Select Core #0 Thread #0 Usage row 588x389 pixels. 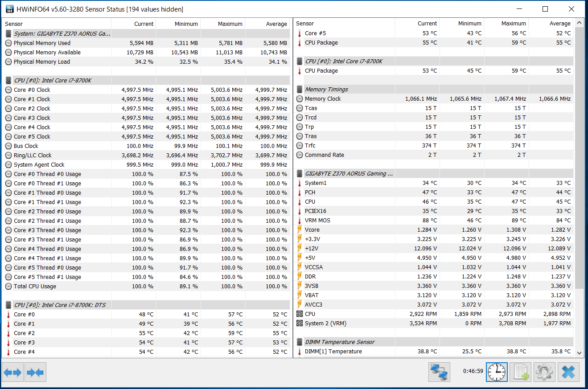(x=146, y=174)
